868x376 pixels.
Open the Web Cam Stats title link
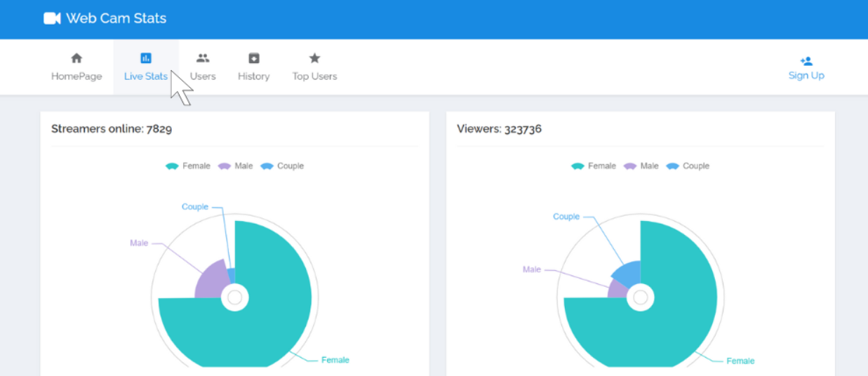point(116,18)
